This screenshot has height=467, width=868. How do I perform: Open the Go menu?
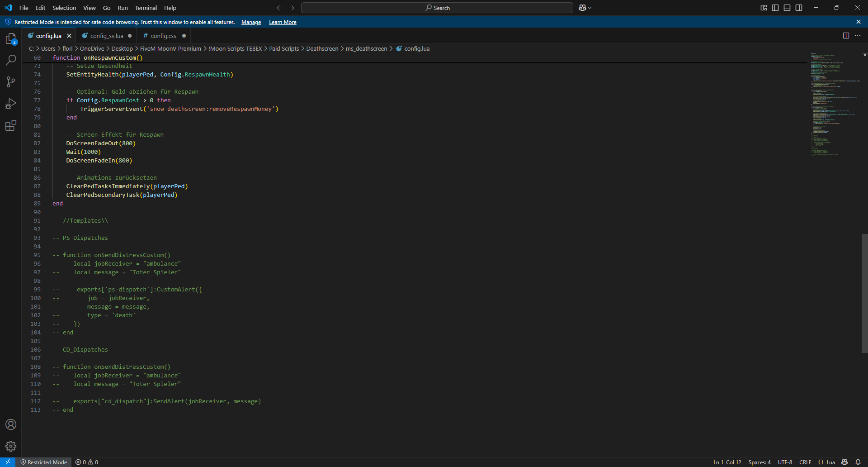(107, 8)
